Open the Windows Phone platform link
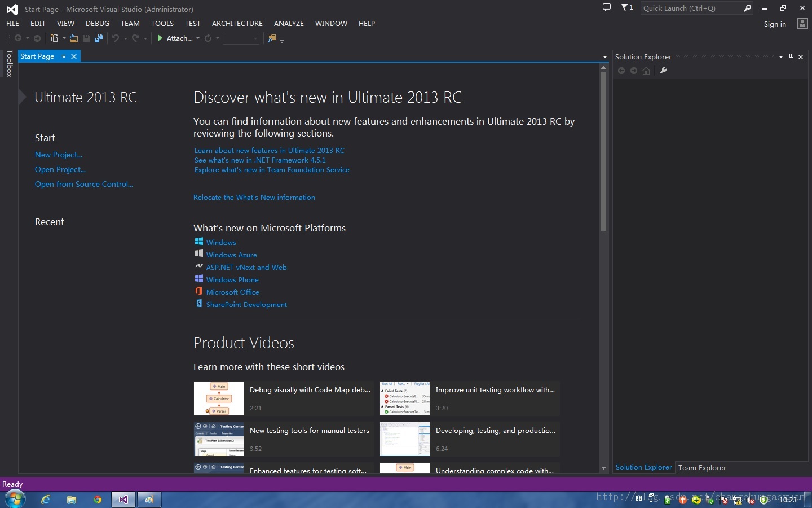Image resolution: width=812 pixels, height=508 pixels. pos(232,279)
